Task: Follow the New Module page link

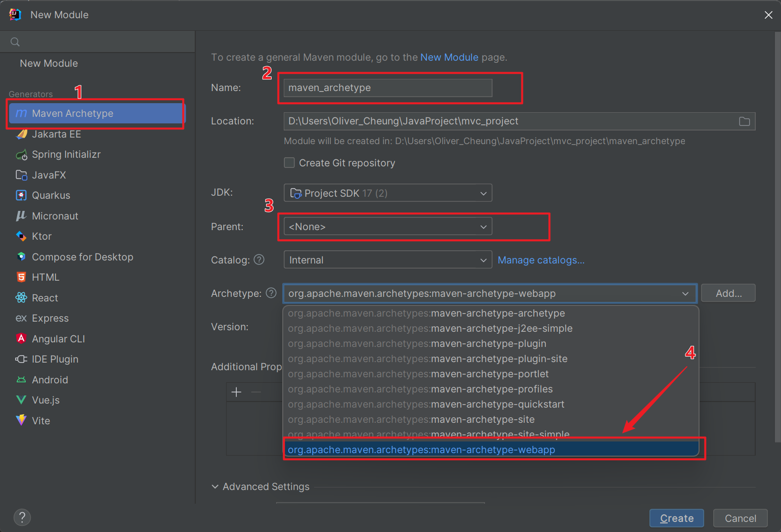Action: pos(449,57)
